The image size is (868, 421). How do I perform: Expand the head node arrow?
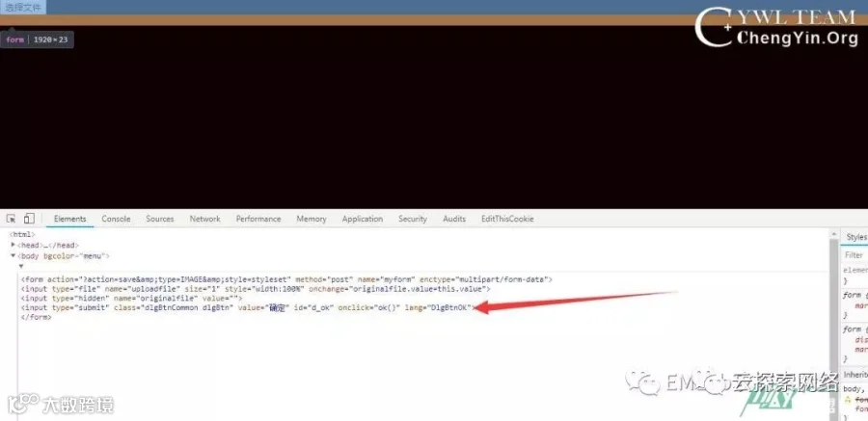tap(14, 245)
